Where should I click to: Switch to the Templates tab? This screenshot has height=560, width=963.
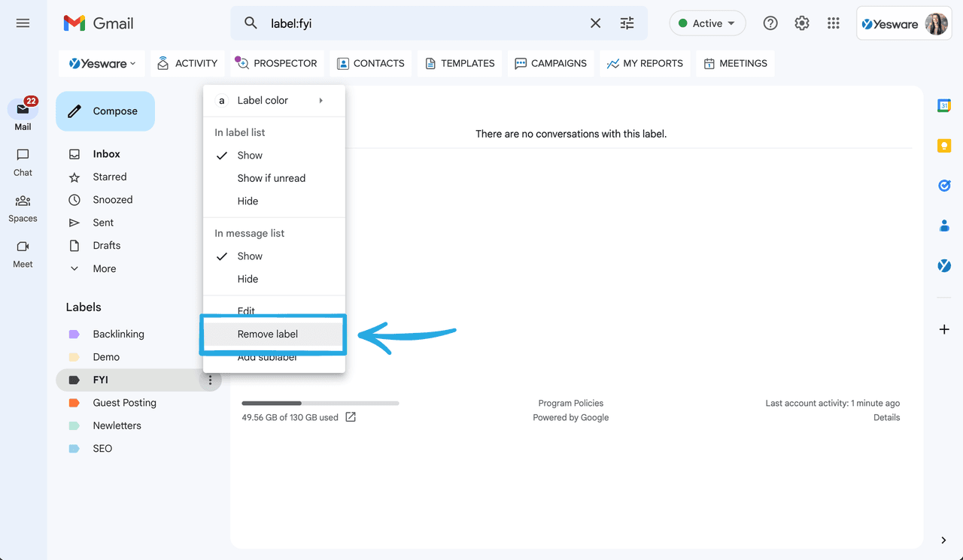pos(459,63)
